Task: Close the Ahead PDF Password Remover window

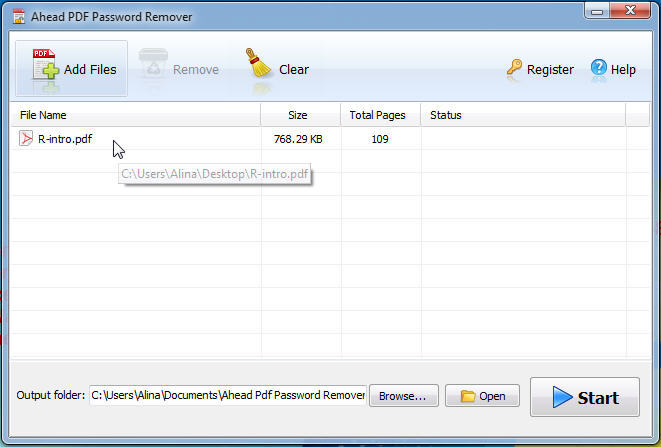Action: [x=630, y=10]
